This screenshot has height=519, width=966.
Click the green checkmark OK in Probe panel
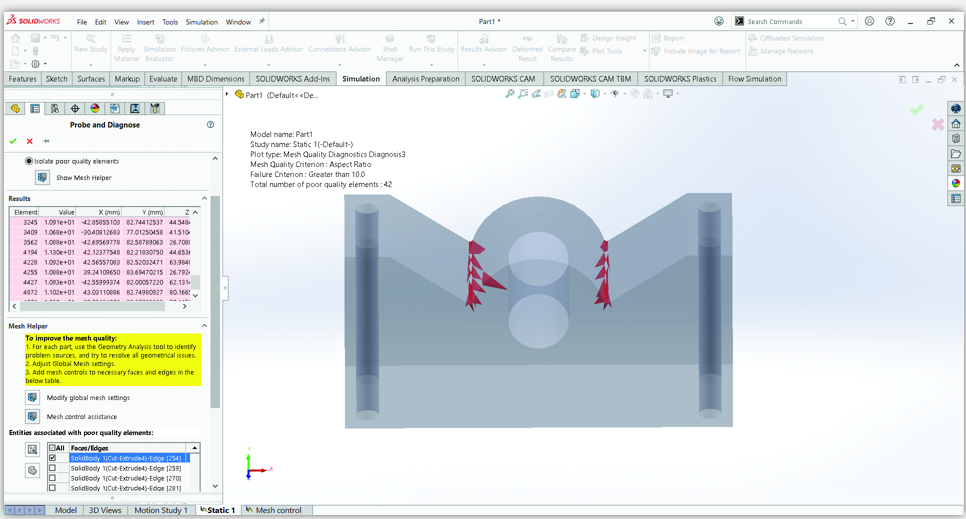[x=13, y=141]
